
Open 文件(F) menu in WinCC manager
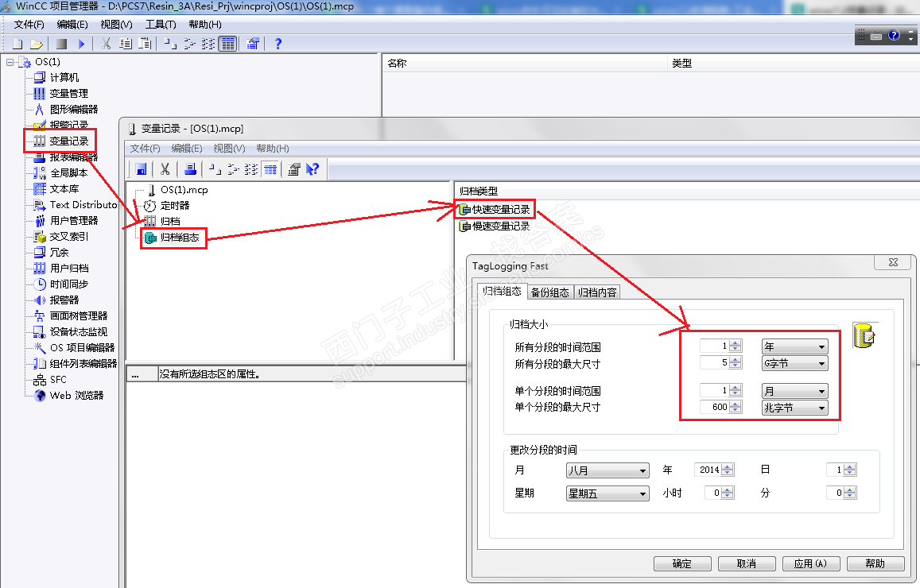(29, 25)
